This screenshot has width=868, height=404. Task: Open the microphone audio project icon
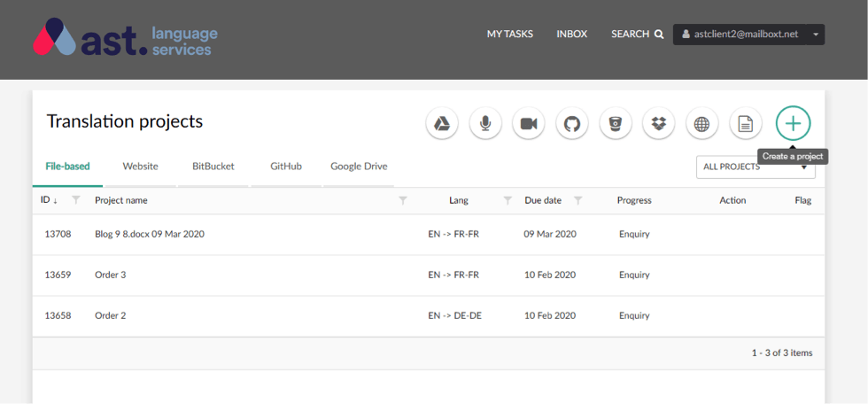tap(485, 123)
